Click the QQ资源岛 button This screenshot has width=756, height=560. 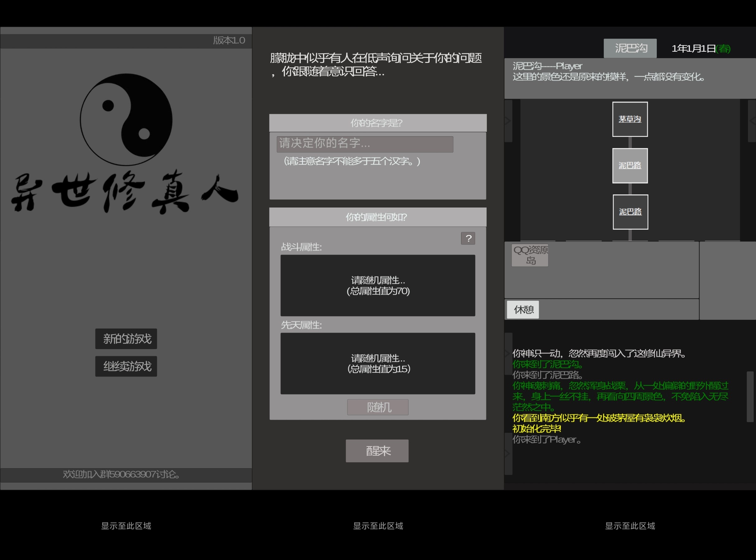[x=530, y=255]
